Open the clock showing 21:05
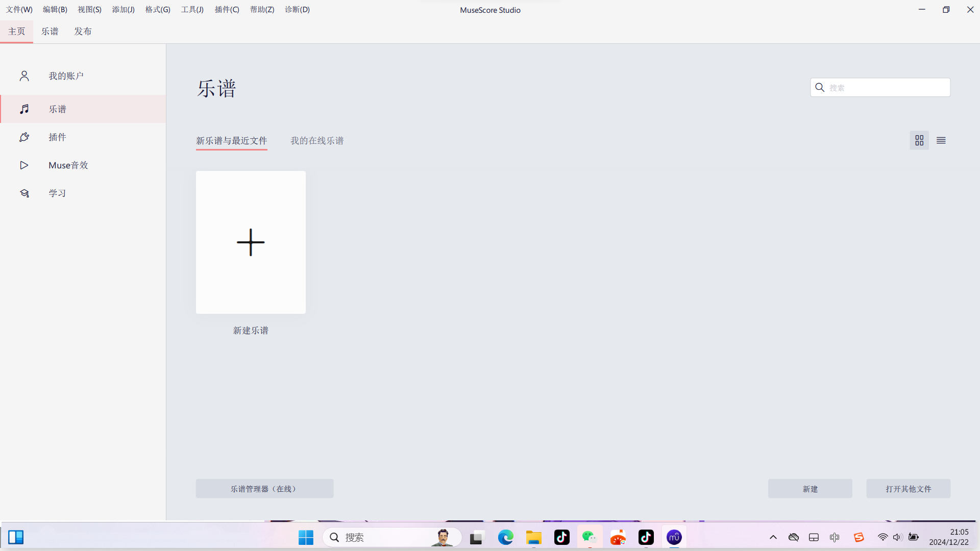Image resolution: width=980 pixels, height=551 pixels. pyautogui.click(x=949, y=537)
